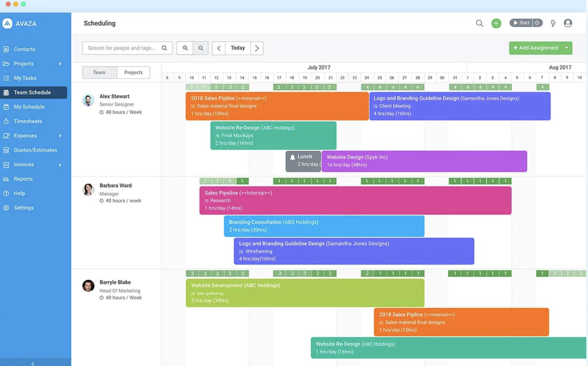Open Alex's Website Re-Design Final Mockups bar
This screenshot has height=366, width=588.
(x=273, y=135)
